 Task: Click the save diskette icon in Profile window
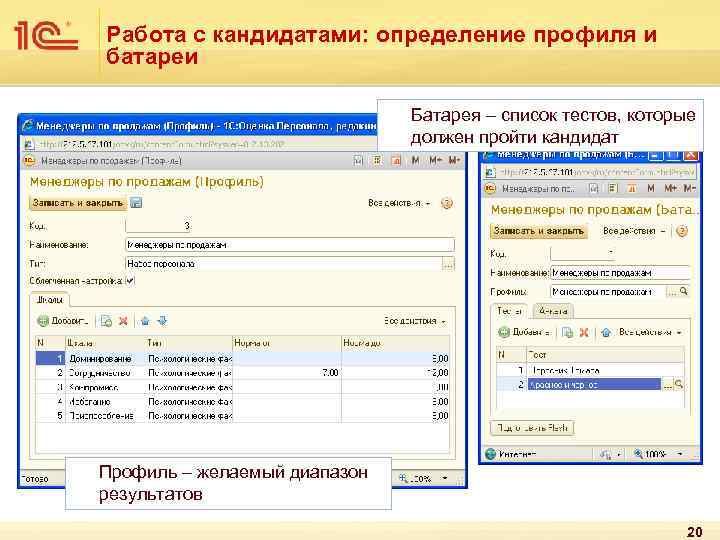point(136,202)
